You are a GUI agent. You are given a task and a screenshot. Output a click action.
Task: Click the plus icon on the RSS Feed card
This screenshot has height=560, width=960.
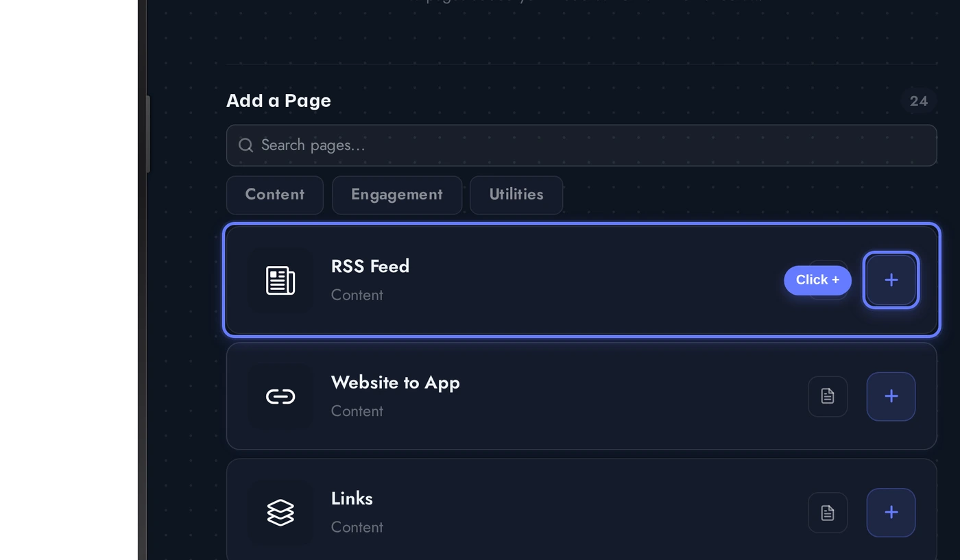[891, 280]
